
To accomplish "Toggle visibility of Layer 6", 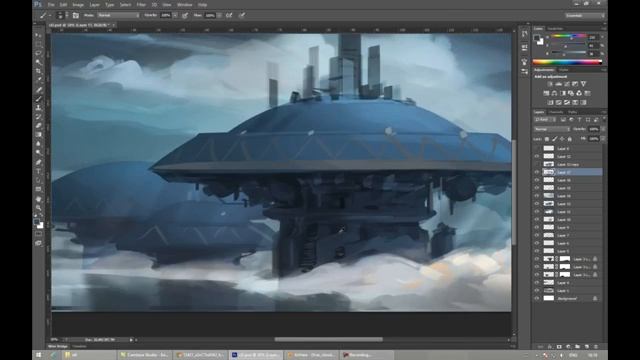I will coord(537,243).
